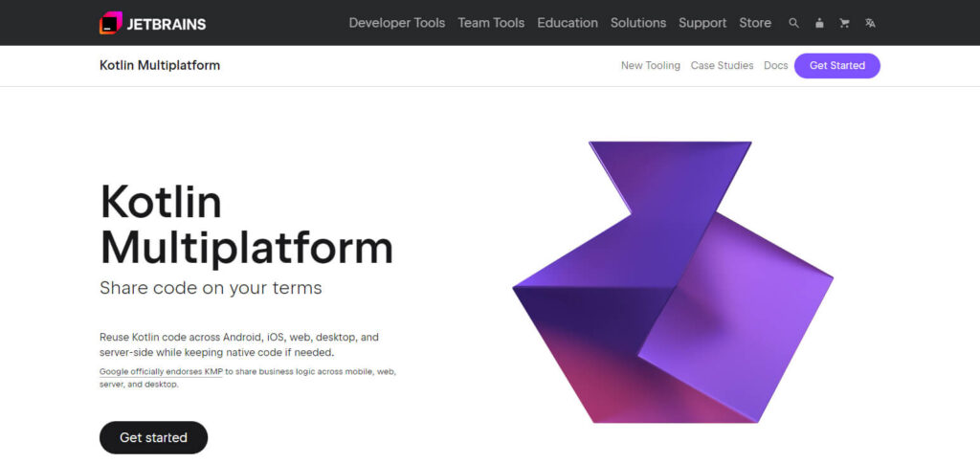Open the search magnifier icon
The height and width of the screenshot is (463, 980).
(793, 23)
